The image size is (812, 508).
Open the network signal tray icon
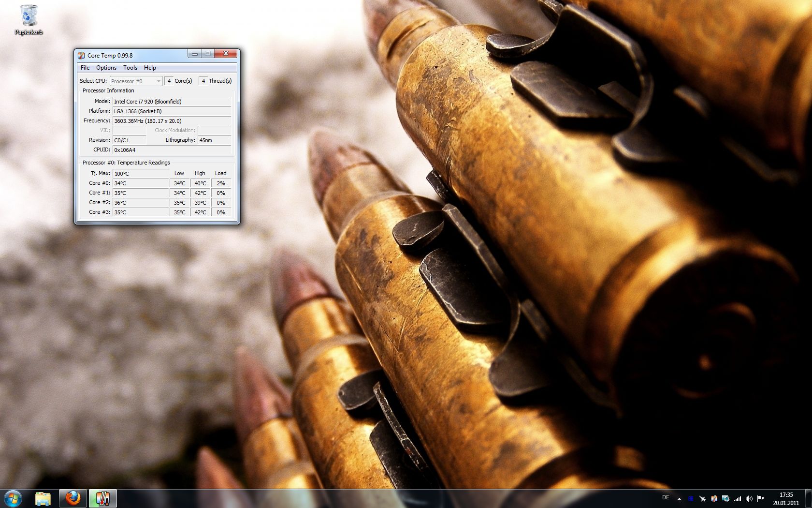[x=737, y=498]
